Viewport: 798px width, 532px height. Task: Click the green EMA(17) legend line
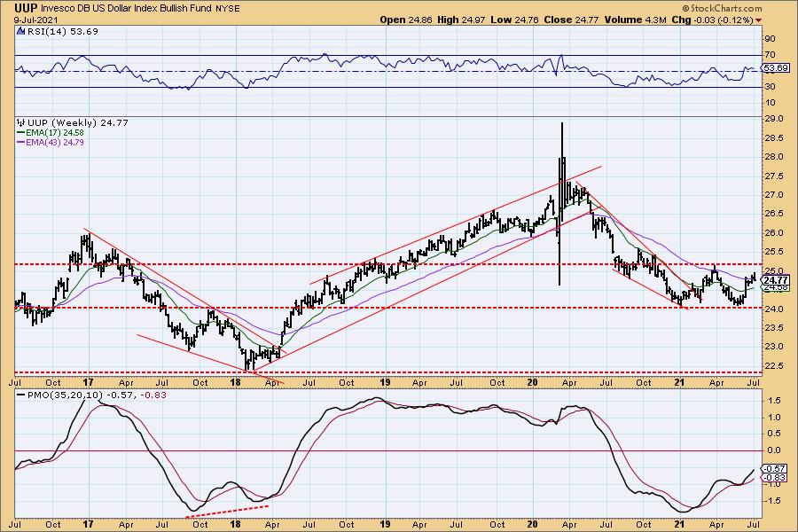pyautogui.click(x=21, y=132)
